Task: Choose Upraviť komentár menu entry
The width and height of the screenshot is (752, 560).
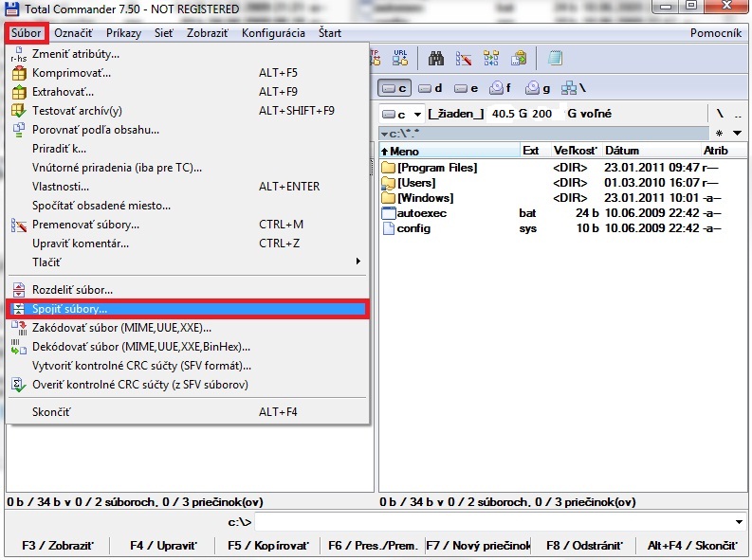Action: (x=187, y=244)
